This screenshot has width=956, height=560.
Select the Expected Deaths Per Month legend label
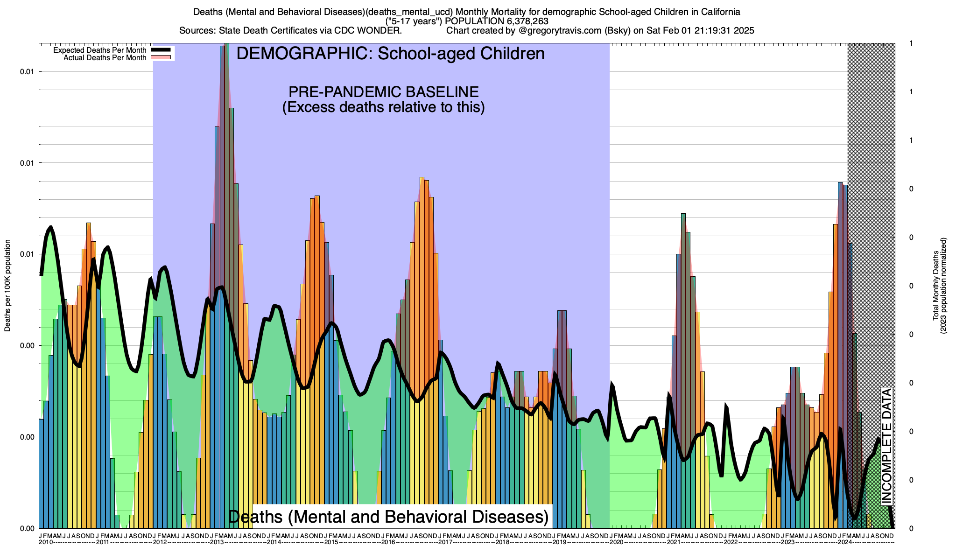pyautogui.click(x=99, y=50)
